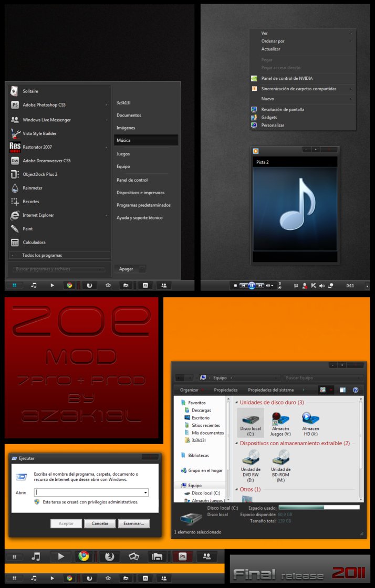
Task: Toggle the preview pane in Explorer toolbar
Action: tap(342, 390)
